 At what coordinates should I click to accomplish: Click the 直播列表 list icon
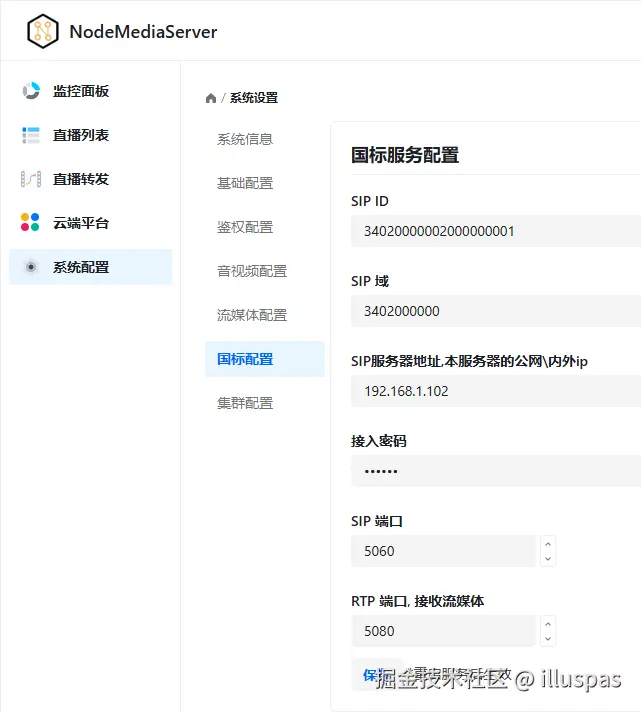tap(31, 135)
